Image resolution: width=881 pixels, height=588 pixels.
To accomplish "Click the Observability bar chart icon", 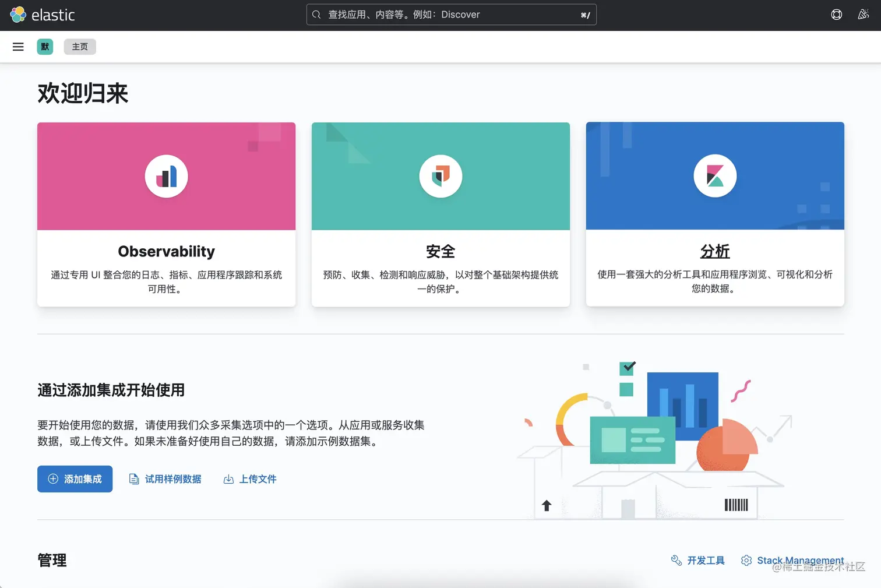I will pyautogui.click(x=167, y=176).
